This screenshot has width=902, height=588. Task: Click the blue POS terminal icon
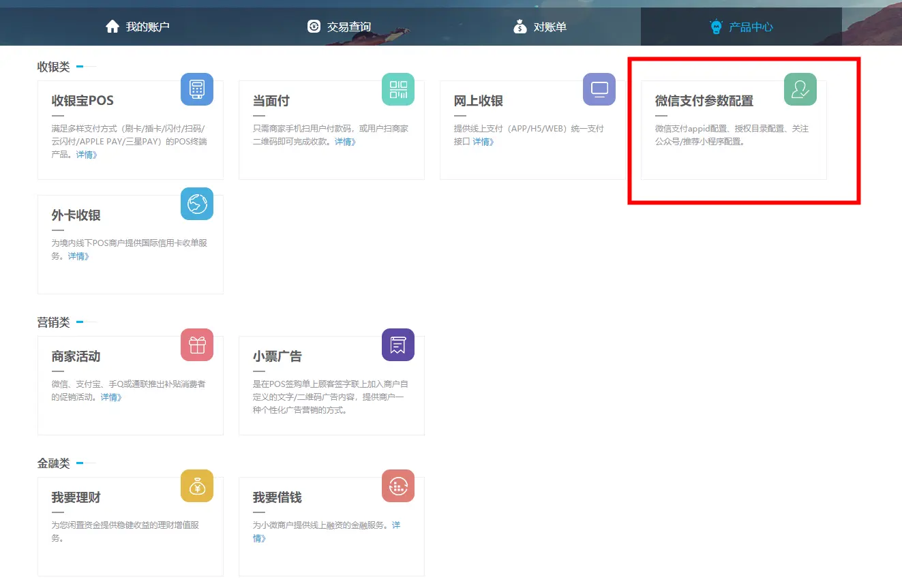[x=197, y=89]
